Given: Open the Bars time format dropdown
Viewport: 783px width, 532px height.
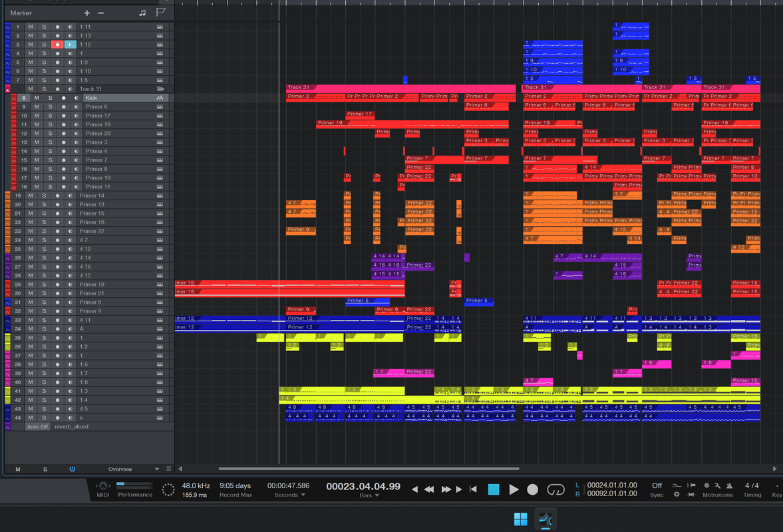Looking at the screenshot, I should point(369,495).
